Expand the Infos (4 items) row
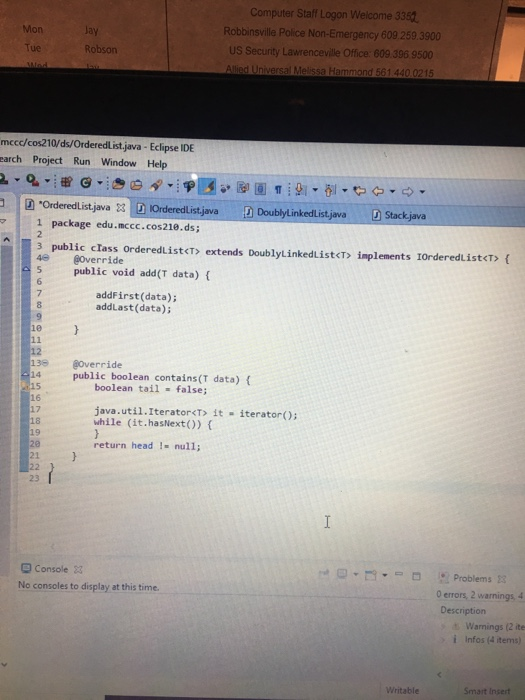525x700 pixels. coord(444,640)
